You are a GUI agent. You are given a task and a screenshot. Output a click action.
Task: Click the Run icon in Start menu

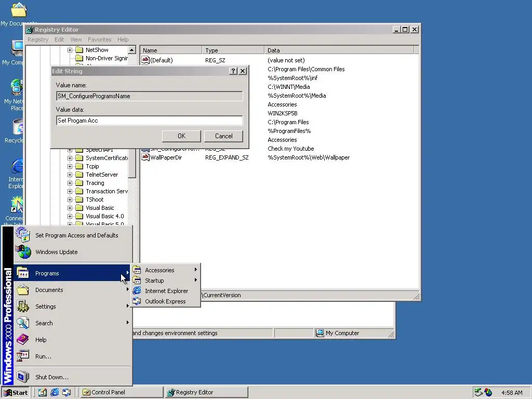coord(23,356)
